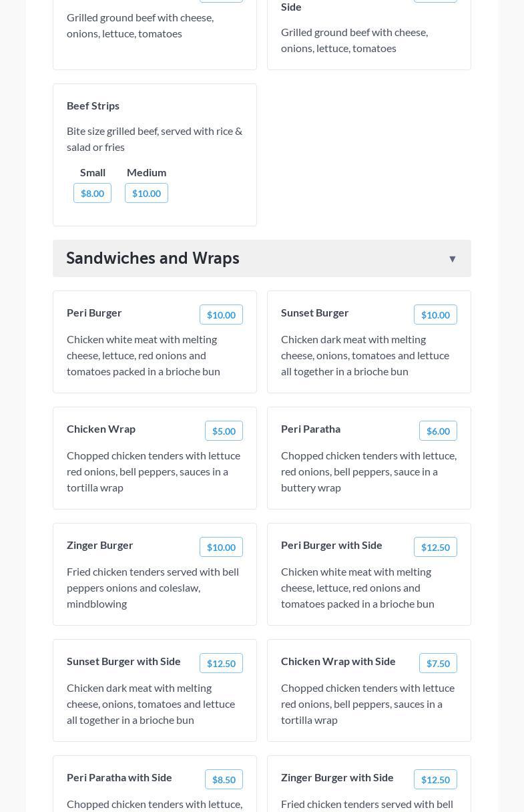Select the Peri Paratha item title
Viewport: 524px width, 812px height.
pos(310,429)
